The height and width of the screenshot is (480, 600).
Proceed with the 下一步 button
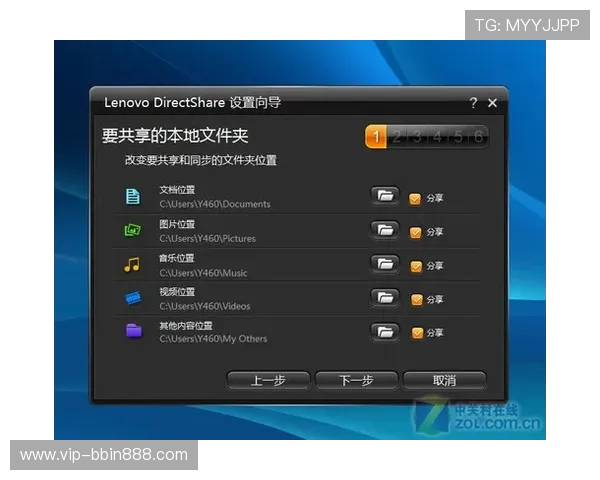click(357, 380)
